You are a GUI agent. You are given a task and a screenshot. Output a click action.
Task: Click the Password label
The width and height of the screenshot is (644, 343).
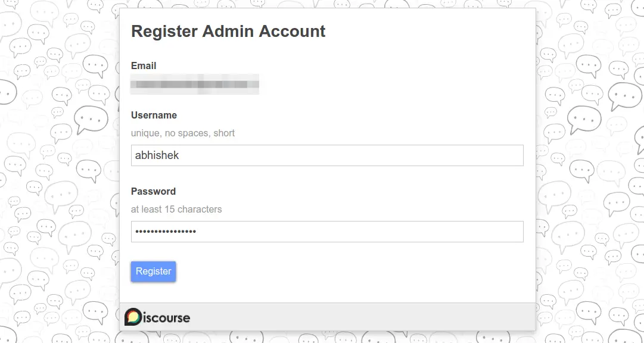coord(153,191)
